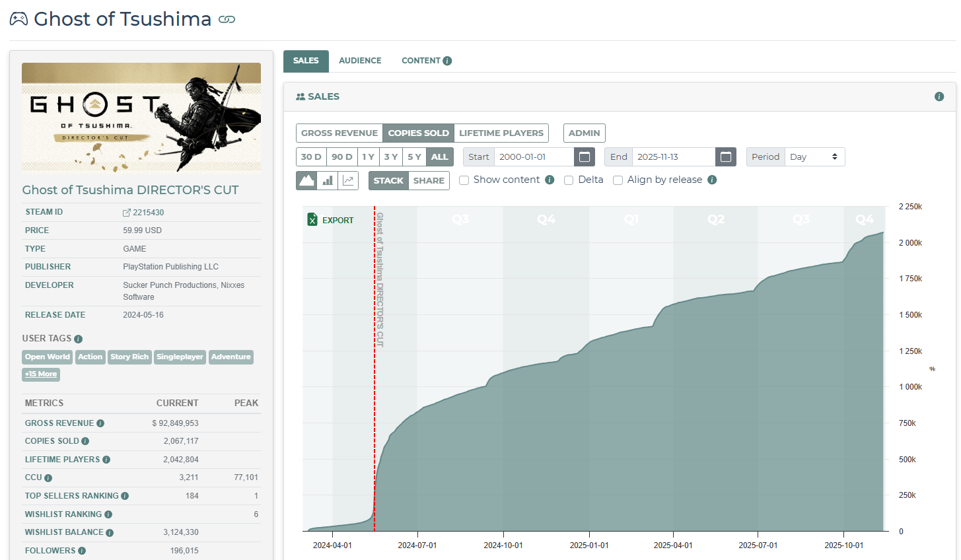Show the info icon next to Show content

pos(550,180)
